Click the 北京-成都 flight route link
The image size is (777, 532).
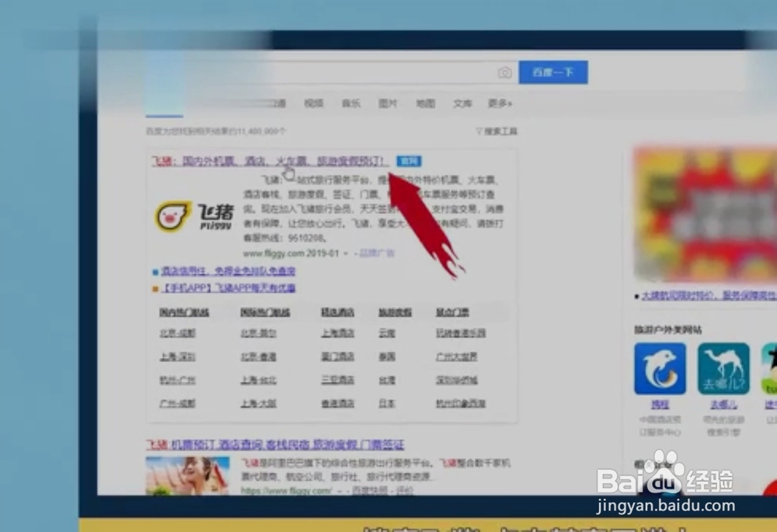(179, 333)
